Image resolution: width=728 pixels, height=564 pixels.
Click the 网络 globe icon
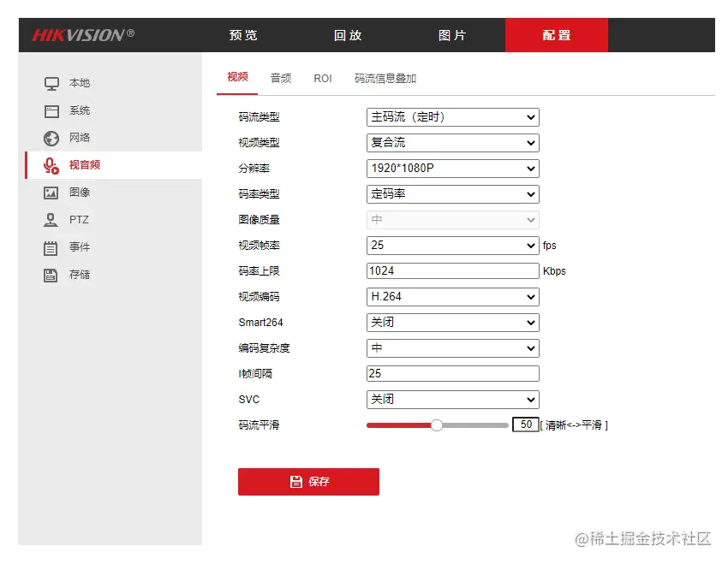pyautogui.click(x=51, y=138)
